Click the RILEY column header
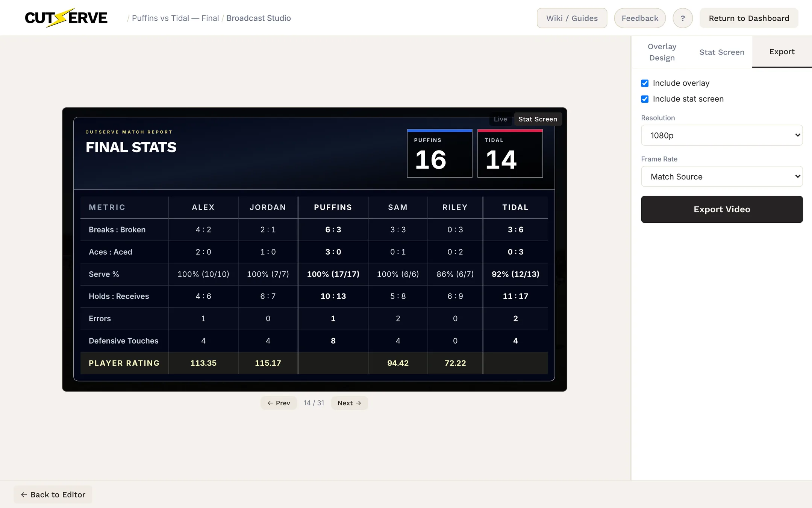 coord(455,207)
